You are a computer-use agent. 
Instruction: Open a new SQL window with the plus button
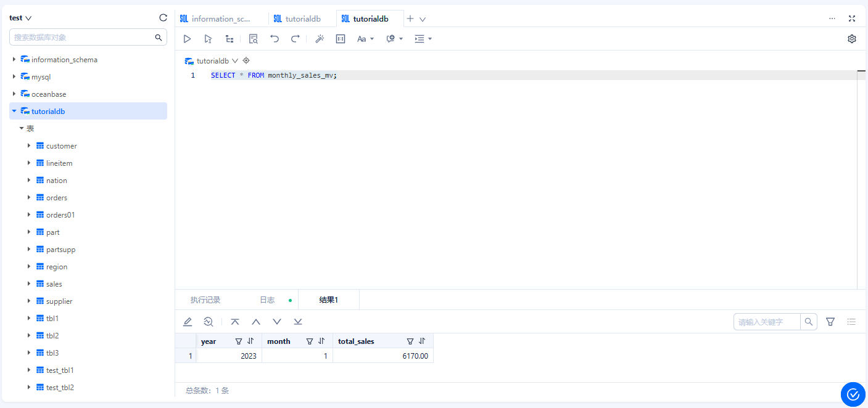click(x=410, y=18)
